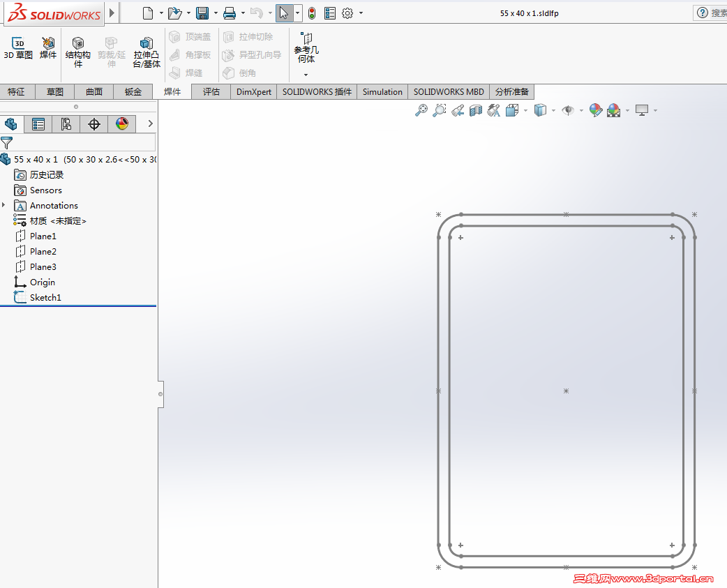Screen dimensions: 727x588
Task: Switch to the 曲面 tab
Action: pyautogui.click(x=94, y=92)
